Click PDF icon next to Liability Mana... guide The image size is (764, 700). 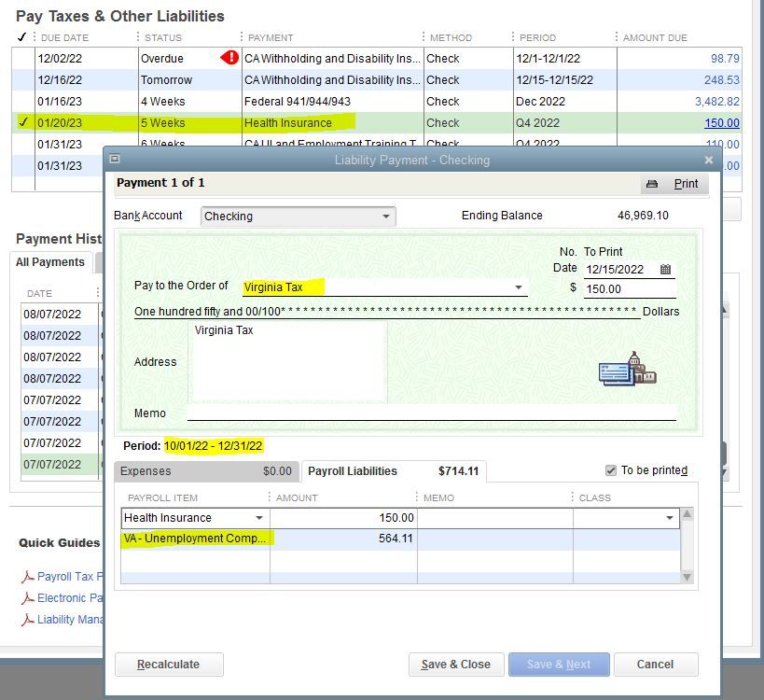pos(27,620)
